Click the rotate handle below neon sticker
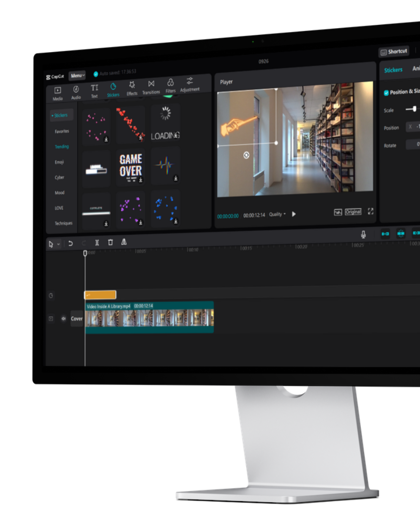 point(246,155)
